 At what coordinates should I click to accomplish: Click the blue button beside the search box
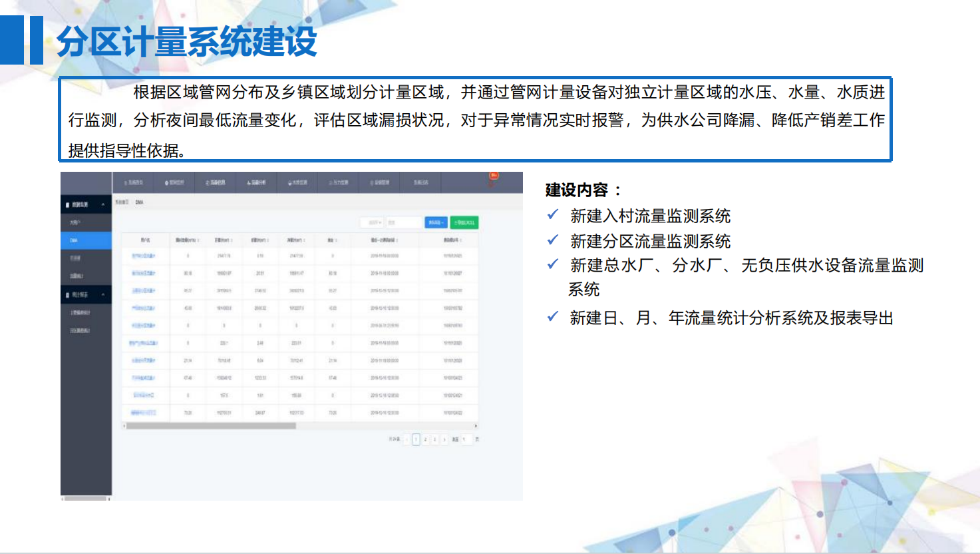pyautogui.click(x=436, y=222)
